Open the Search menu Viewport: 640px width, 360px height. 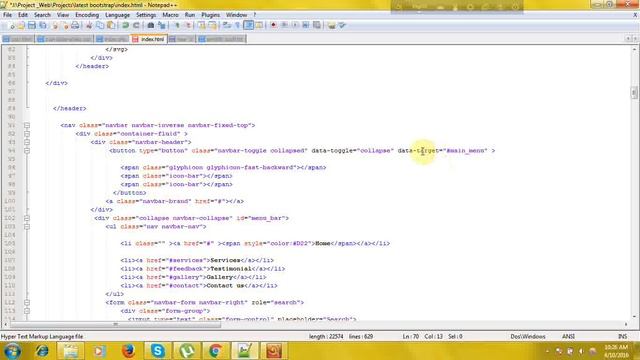42,15
